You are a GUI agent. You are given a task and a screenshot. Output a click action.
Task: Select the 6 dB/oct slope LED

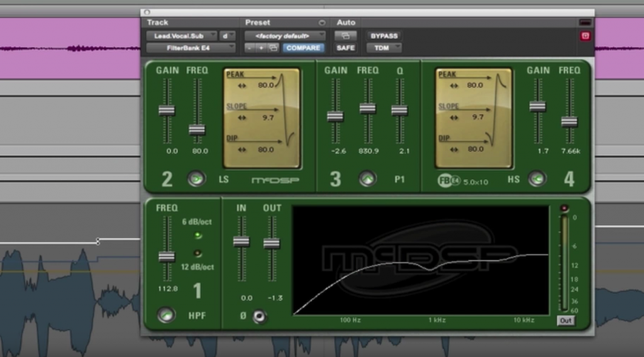[198, 236]
